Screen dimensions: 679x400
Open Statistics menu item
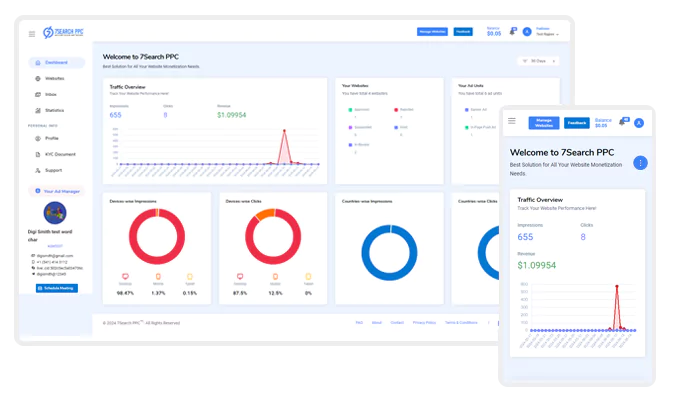[57, 110]
